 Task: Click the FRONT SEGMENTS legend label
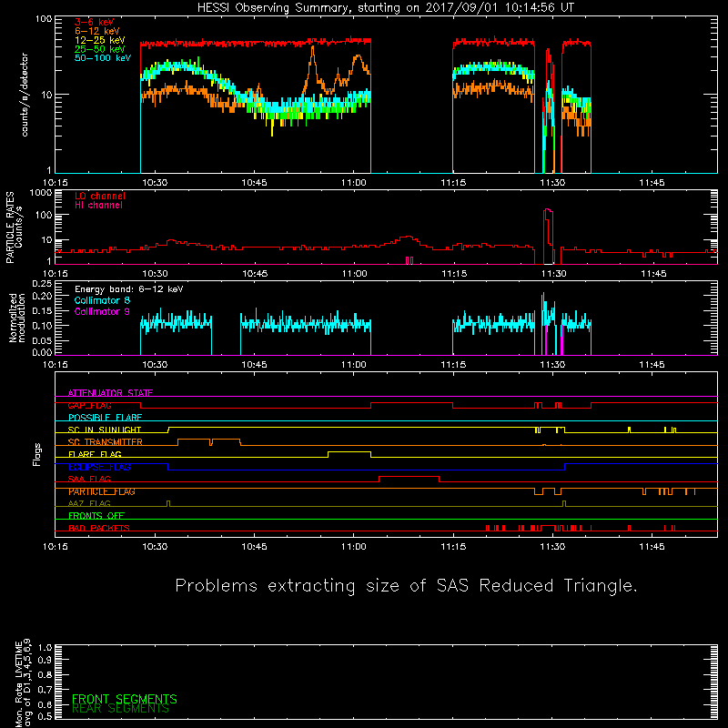coord(125,699)
